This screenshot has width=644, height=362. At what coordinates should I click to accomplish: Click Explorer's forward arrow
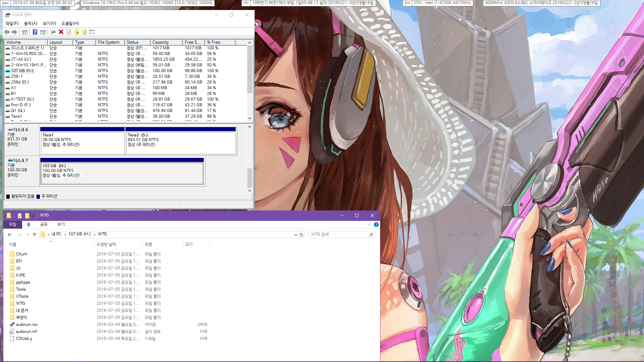click(x=20, y=235)
